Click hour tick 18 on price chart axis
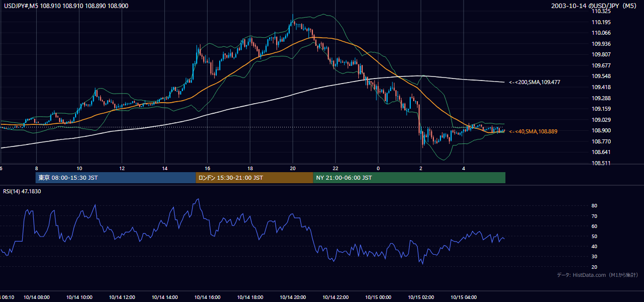Image resolution: width=644 pixels, height=302 pixels. (x=250, y=169)
